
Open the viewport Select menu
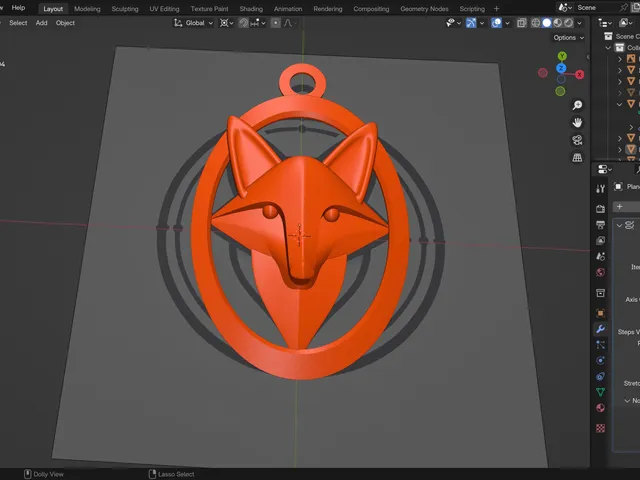pos(18,23)
